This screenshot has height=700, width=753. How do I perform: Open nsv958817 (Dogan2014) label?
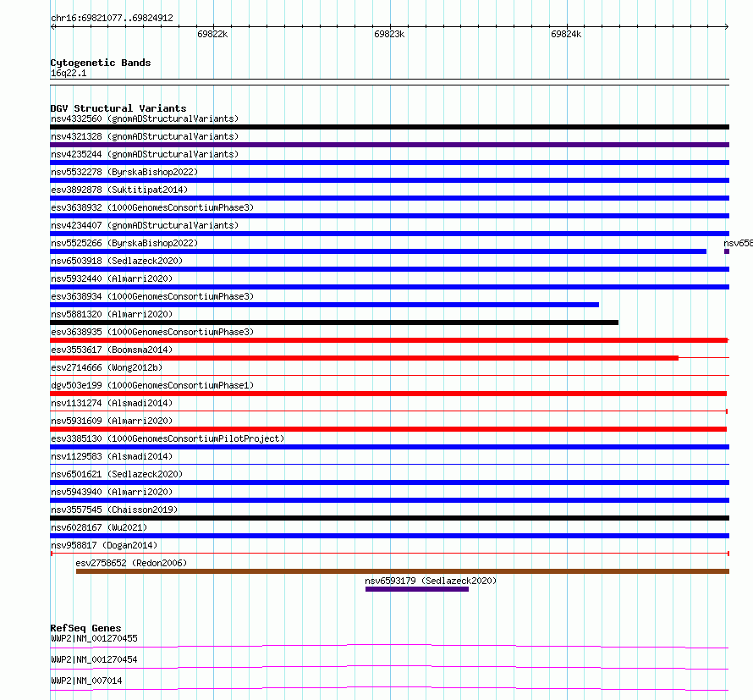pyautogui.click(x=104, y=545)
